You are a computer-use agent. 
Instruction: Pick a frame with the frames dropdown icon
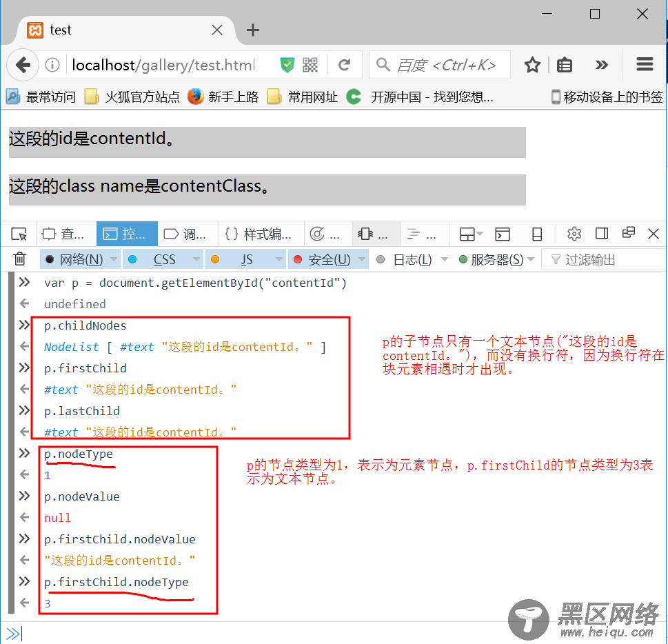point(471,234)
